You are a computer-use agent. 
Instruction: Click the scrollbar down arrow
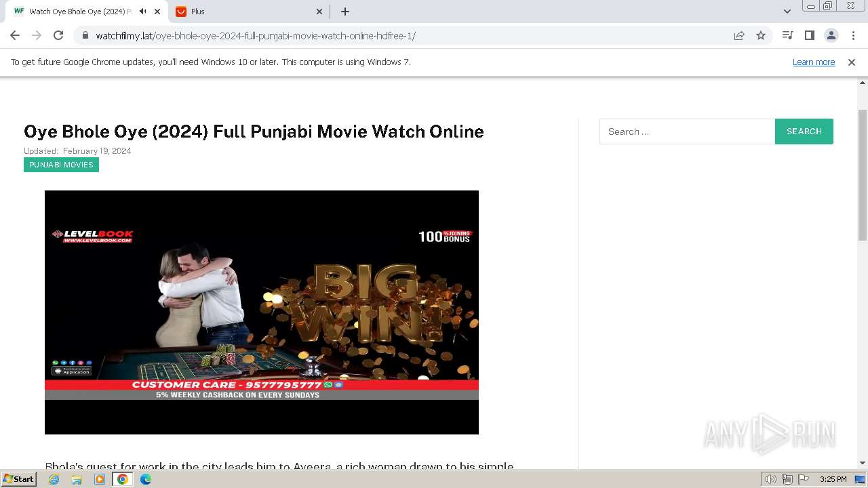click(863, 463)
